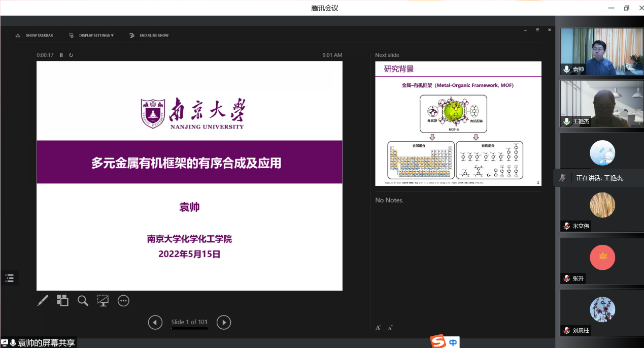Open the more slide-show options ellipsis menu

(x=123, y=300)
